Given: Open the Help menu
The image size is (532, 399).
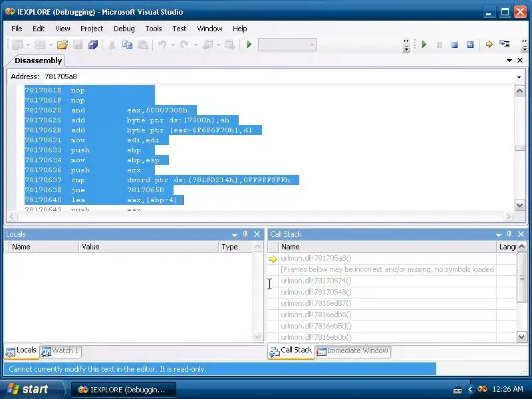Looking at the screenshot, I should click(x=239, y=29).
